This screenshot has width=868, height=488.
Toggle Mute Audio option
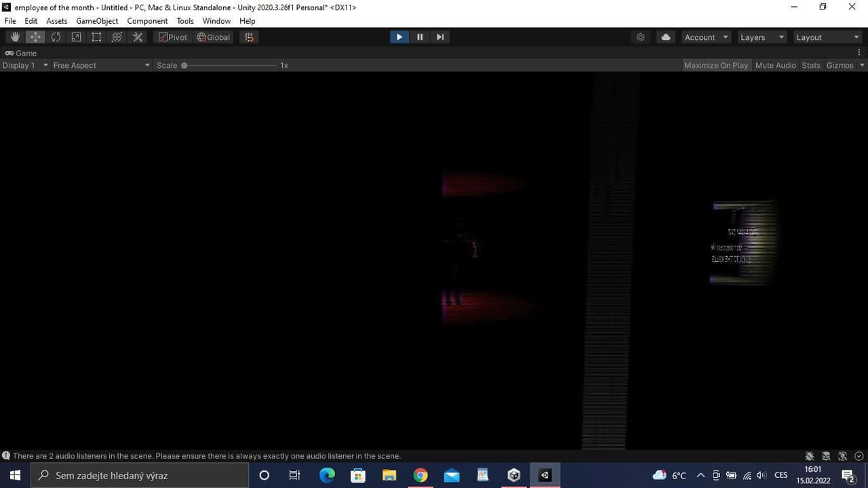[776, 65]
